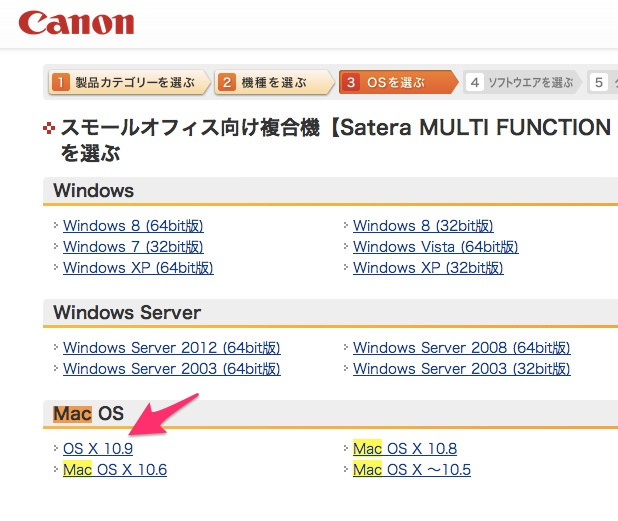Click the Mac OS section heading
The image size is (618, 521).
(x=89, y=414)
